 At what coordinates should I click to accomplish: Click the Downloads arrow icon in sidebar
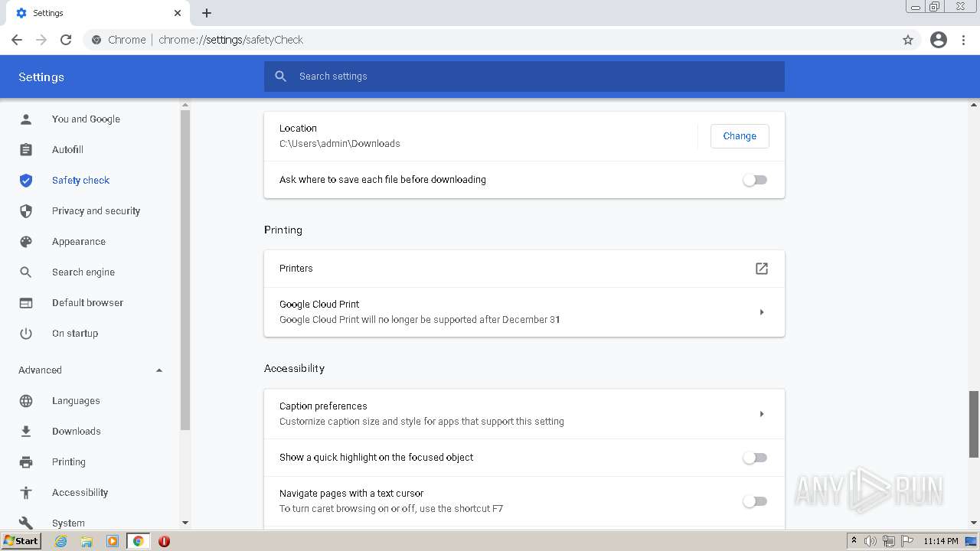tap(26, 432)
